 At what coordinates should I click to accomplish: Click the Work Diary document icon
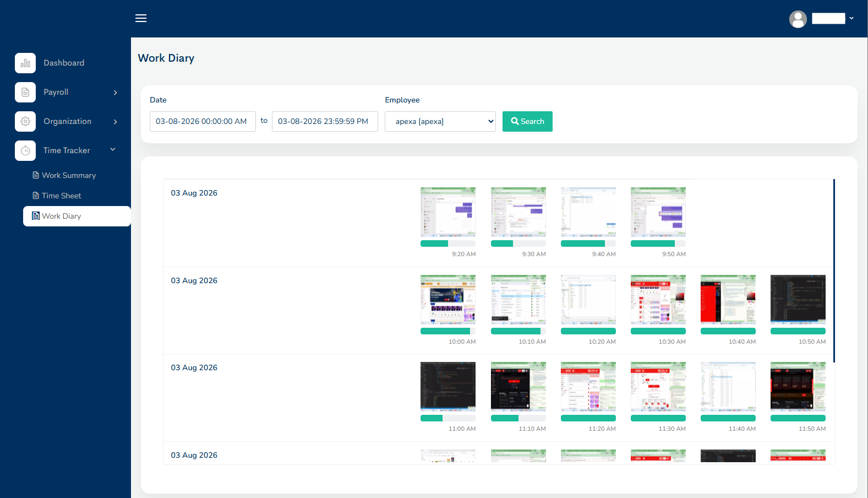coord(36,216)
